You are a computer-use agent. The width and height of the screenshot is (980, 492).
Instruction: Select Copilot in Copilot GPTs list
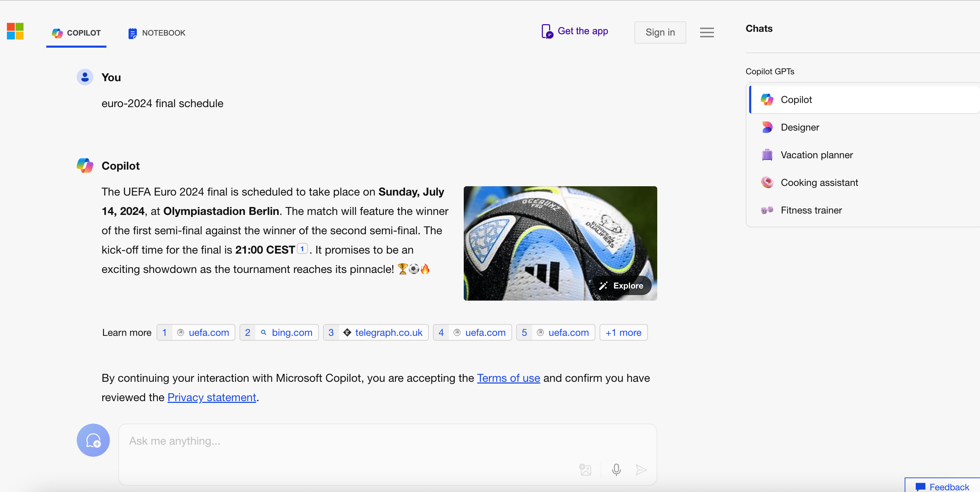click(x=864, y=100)
